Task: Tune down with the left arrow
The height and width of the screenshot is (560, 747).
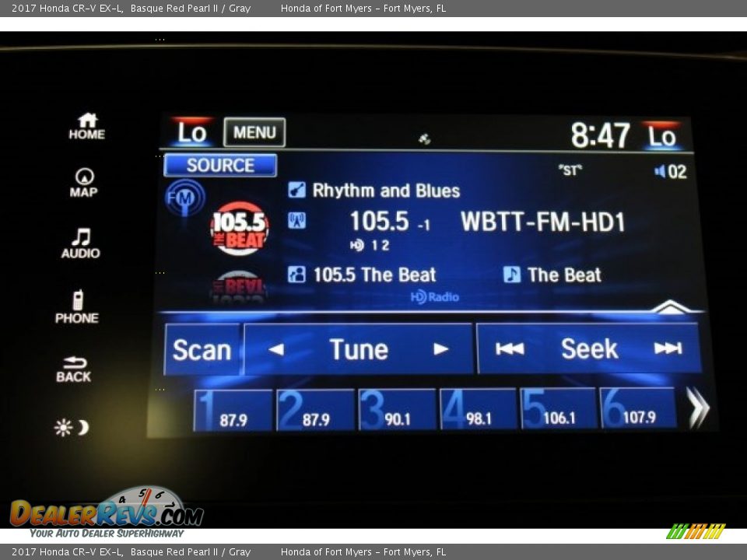Action: (275, 349)
